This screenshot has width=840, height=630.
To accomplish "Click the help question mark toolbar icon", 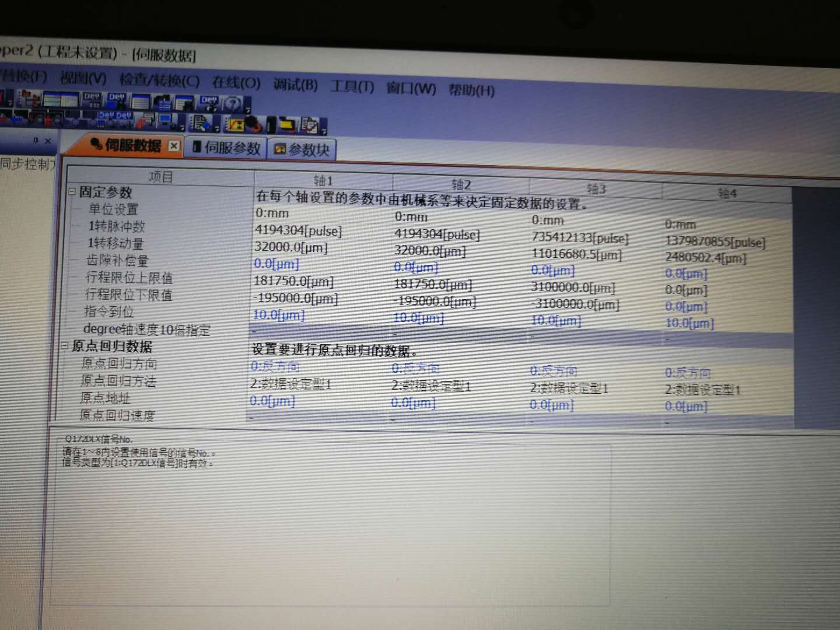I will click(233, 104).
